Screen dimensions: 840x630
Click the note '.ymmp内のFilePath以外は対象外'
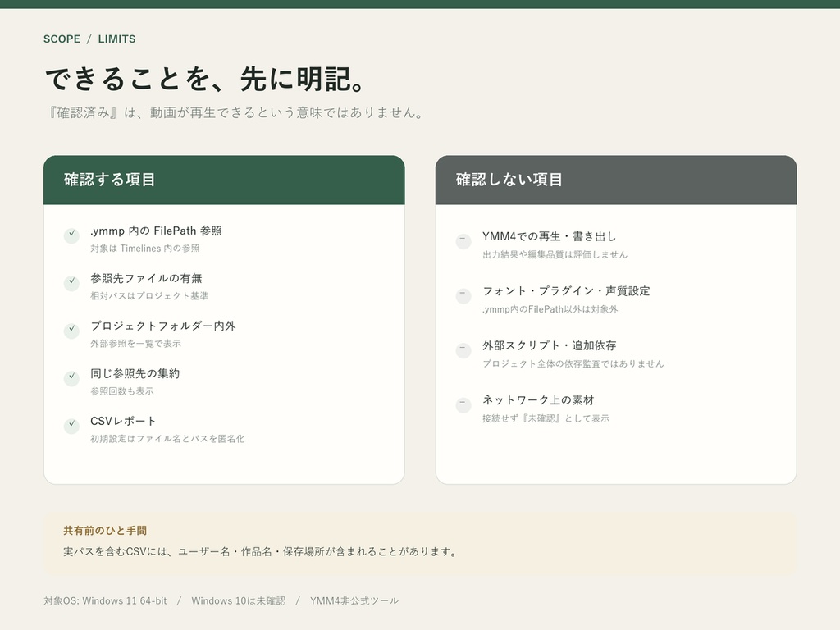pos(550,309)
